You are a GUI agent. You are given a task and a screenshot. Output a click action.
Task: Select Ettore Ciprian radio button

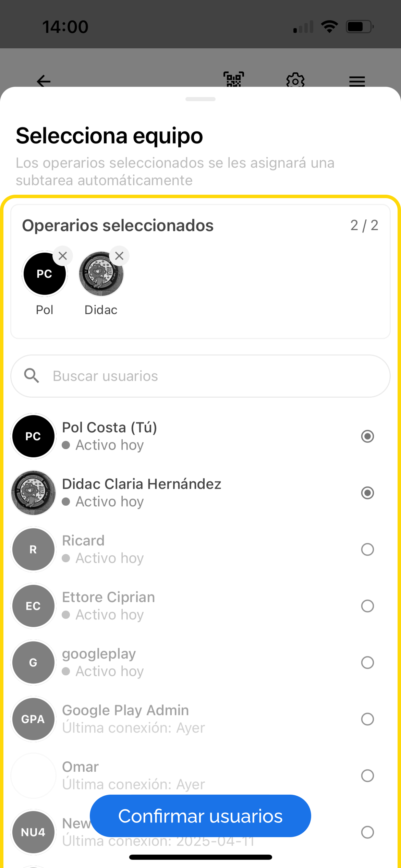tap(367, 606)
